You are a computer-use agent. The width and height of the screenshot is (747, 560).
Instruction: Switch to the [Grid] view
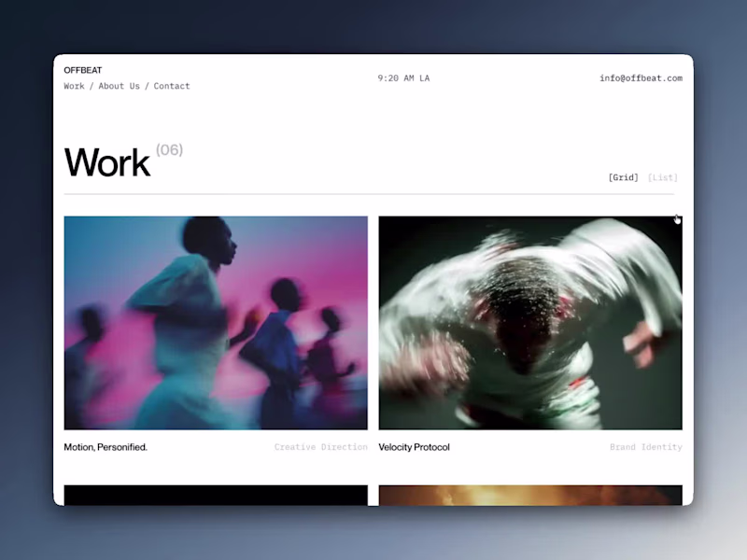tap(623, 177)
